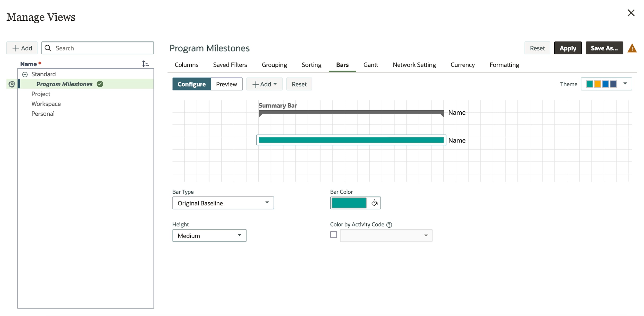Click the magnifier icon in Search box
Image resolution: width=644 pixels, height=316 pixels.
[48, 48]
